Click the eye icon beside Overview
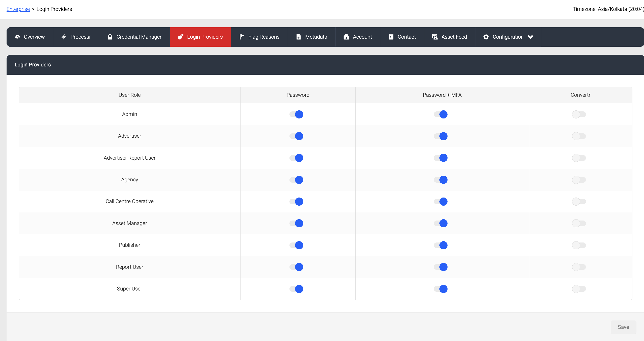 pyautogui.click(x=17, y=37)
